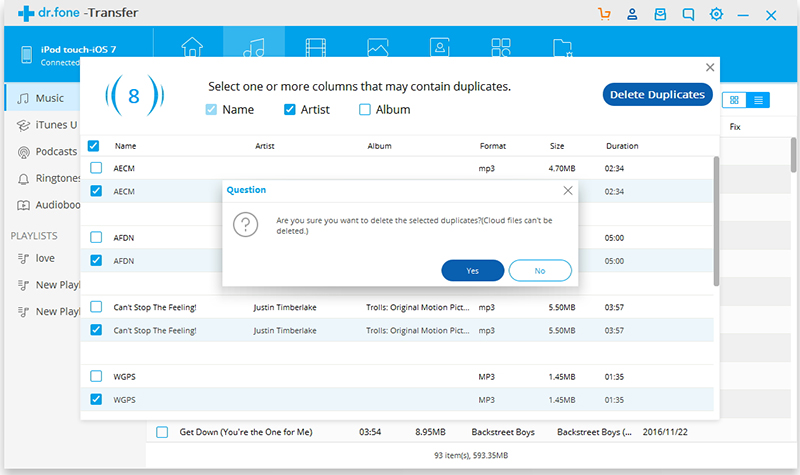
Task: Uncheck the second WGPS row checkbox
Action: tap(96, 399)
